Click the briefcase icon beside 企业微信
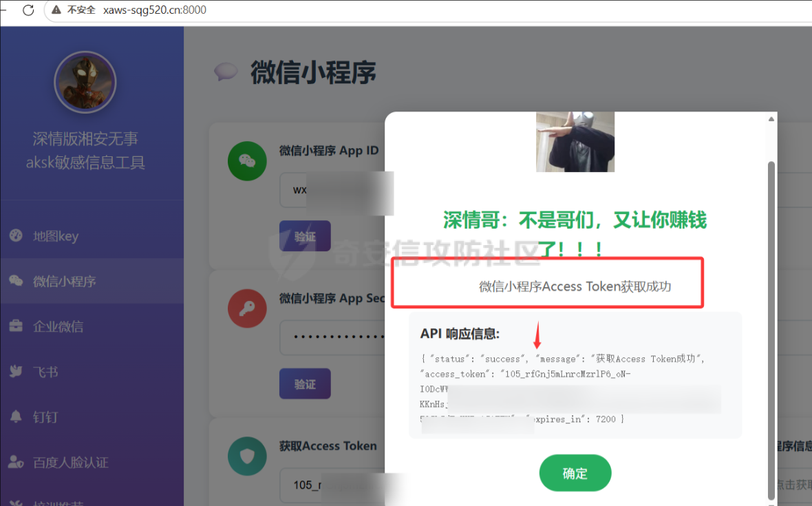 [16, 326]
